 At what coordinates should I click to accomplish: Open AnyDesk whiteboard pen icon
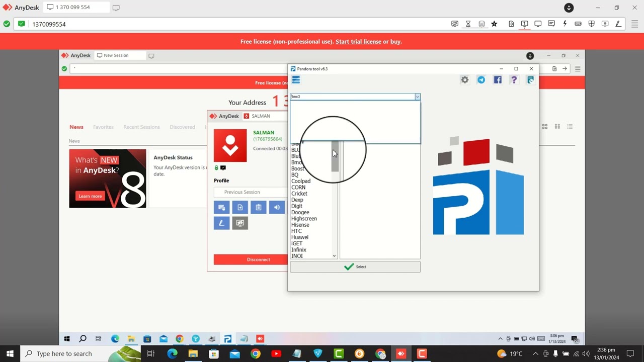(x=618, y=24)
